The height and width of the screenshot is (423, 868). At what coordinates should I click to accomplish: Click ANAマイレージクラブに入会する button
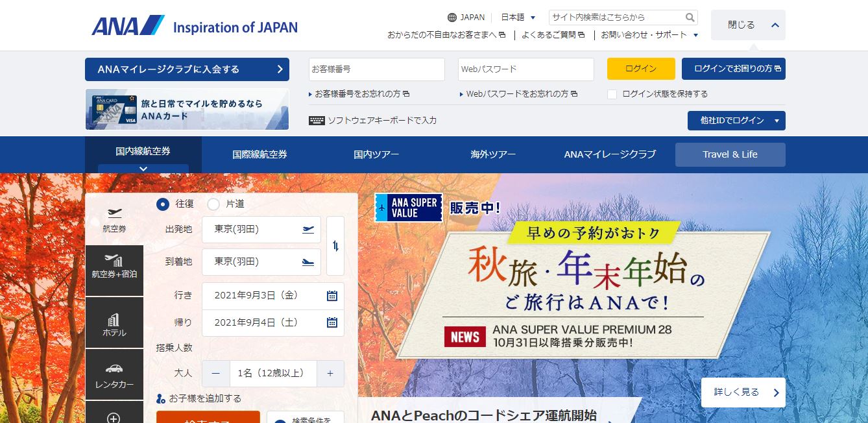(187, 69)
